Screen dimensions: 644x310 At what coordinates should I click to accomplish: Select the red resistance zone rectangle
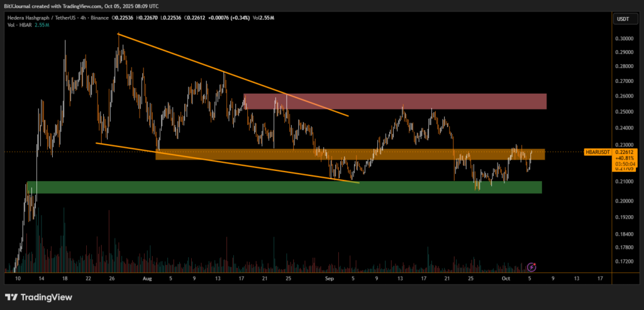pyautogui.click(x=394, y=101)
